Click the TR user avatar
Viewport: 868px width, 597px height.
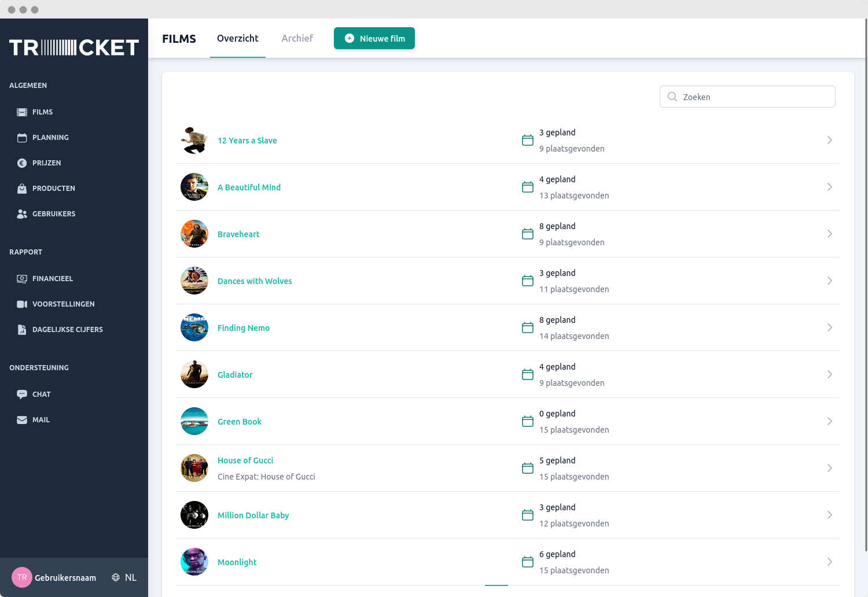coord(22,577)
